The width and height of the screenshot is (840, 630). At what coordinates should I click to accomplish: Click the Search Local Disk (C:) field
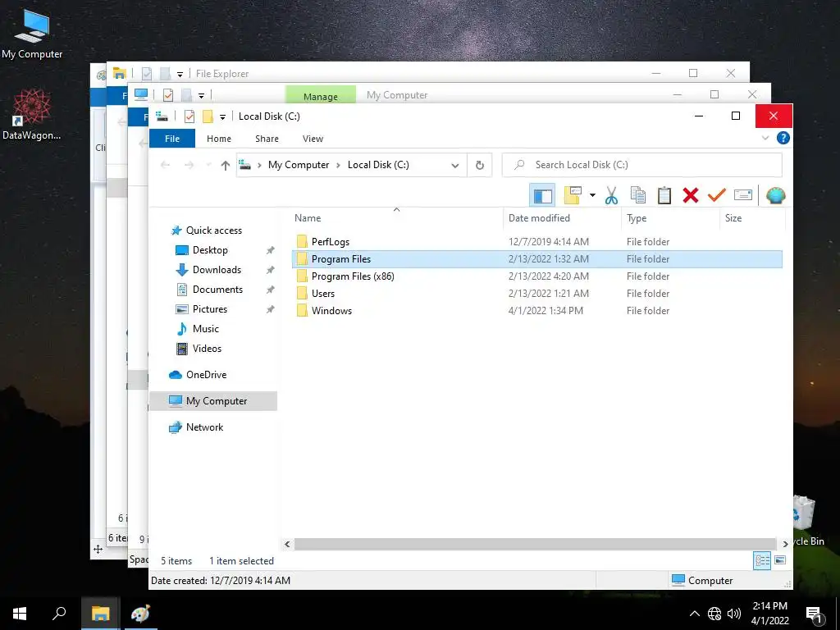(x=641, y=165)
